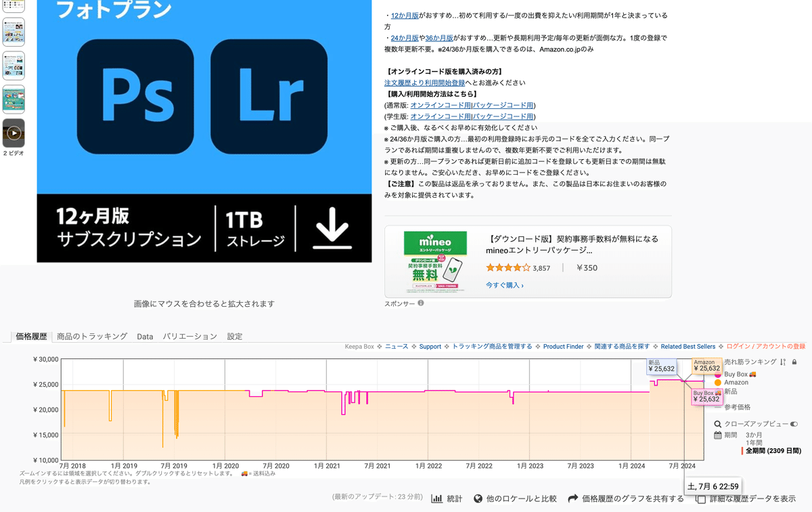The image size is (812, 512).
Task: Open the 設定 tab
Action: (235, 336)
